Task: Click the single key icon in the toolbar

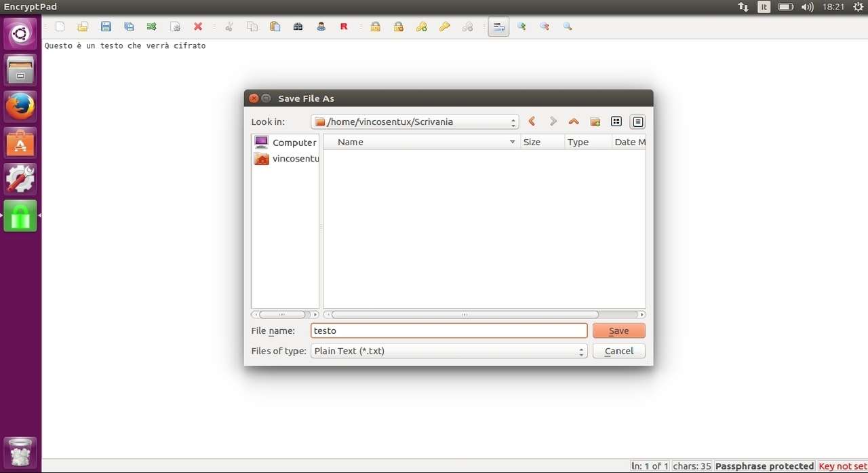Action: (x=444, y=26)
